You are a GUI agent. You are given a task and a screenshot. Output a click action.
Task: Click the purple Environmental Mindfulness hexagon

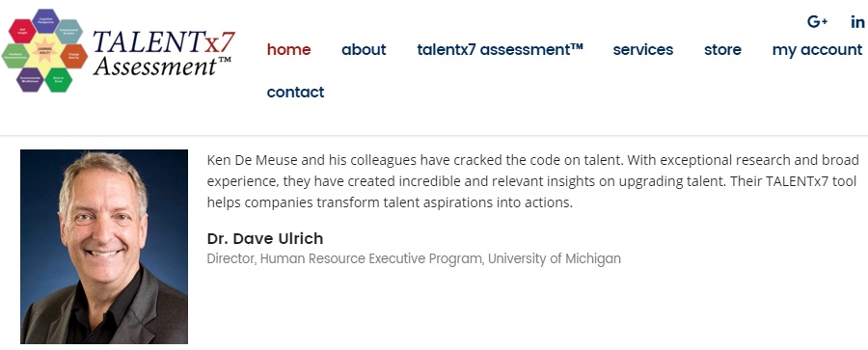(x=30, y=80)
